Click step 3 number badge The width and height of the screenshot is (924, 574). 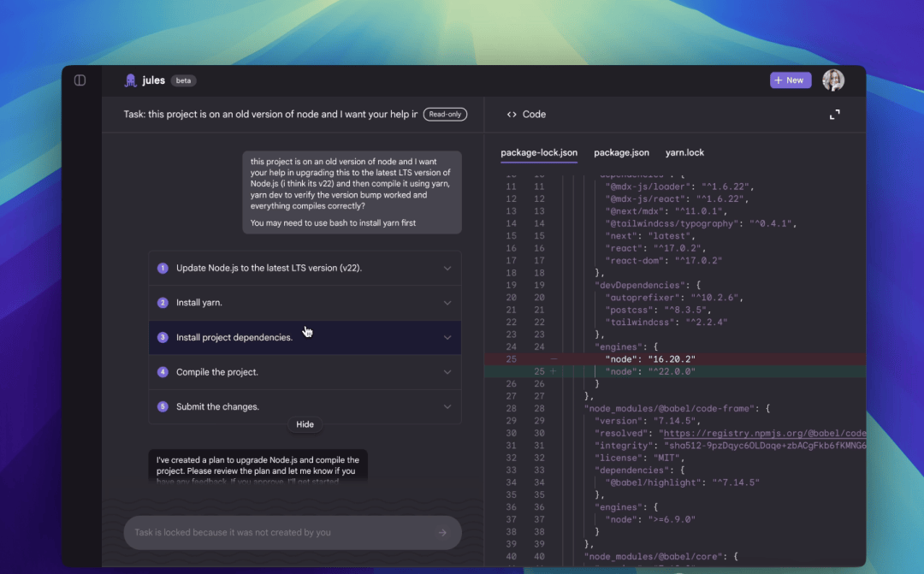pos(163,338)
